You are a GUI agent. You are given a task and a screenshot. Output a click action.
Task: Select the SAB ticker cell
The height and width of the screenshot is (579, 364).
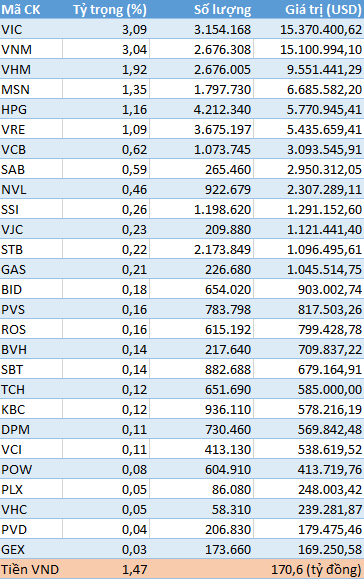coord(31,169)
